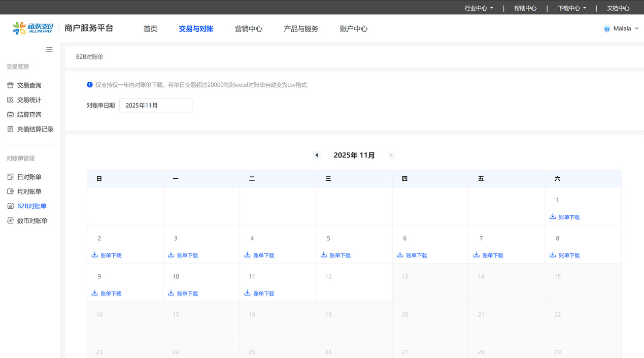Click the Allinpay 通联支付 logo
Screen dimensions: 644x358
(x=33, y=28)
